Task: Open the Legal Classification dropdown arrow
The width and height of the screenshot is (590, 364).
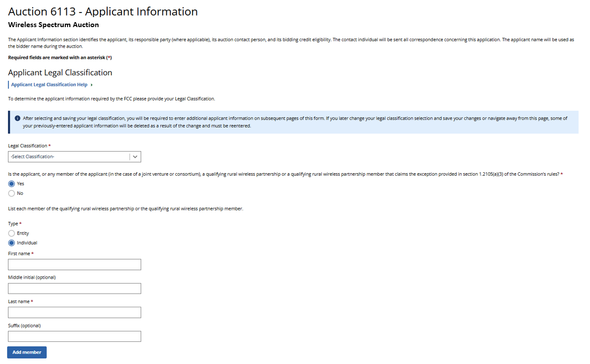Action: pyautogui.click(x=135, y=157)
